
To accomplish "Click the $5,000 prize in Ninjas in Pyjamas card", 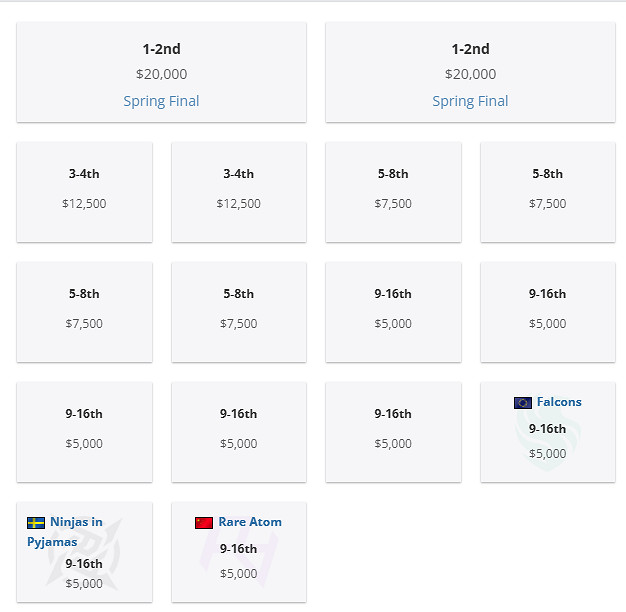I will (x=84, y=584).
